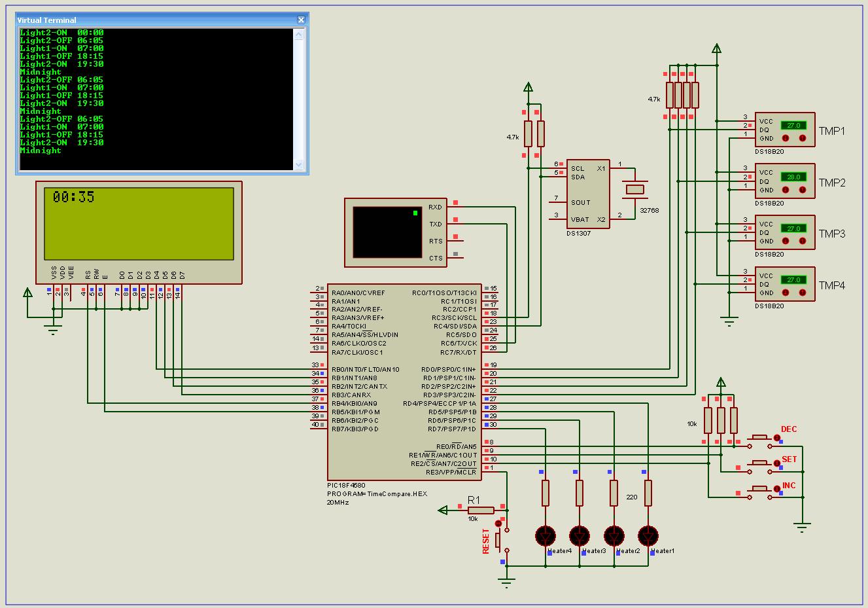Click the LCD display showing 00:35
The height and width of the screenshot is (608, 868).
coord(139,224)
